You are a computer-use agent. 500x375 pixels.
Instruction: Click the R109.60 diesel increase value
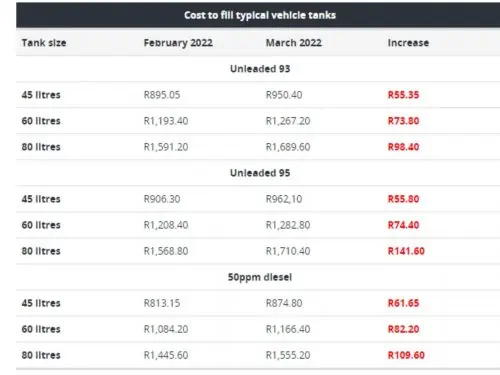pos(406,355)
